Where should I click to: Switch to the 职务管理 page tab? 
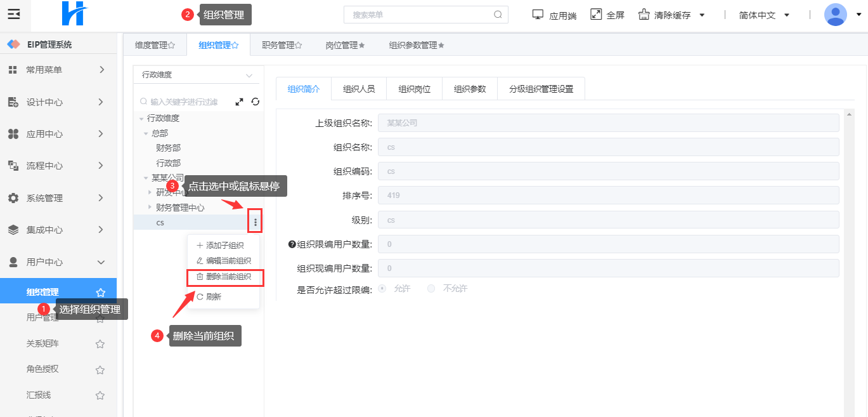click(x=282, y=45)
